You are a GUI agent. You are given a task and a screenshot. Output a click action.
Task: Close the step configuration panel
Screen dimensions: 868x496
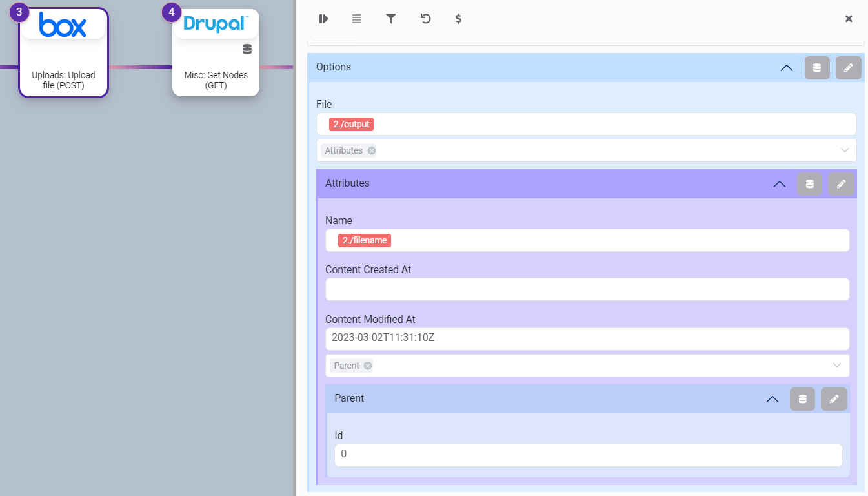point(849,19)
